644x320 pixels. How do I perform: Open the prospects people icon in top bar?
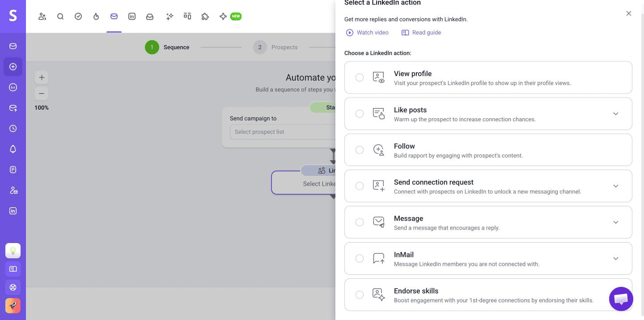42,17
